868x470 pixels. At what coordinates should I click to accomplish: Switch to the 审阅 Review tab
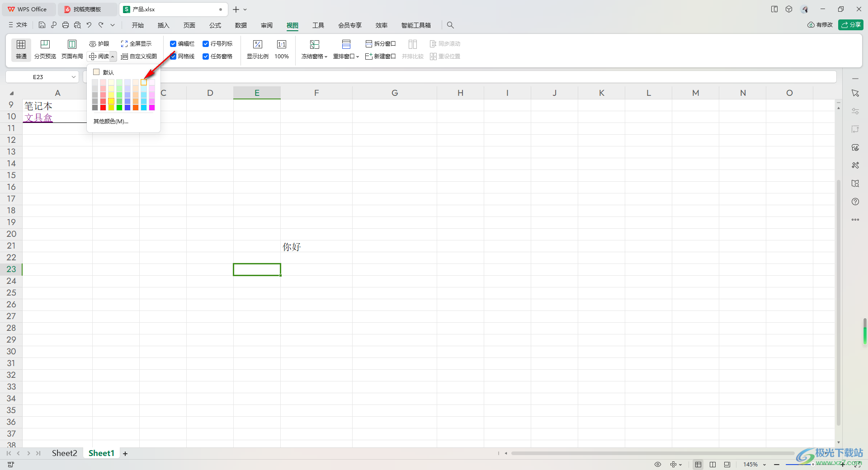tap(267, 25)
